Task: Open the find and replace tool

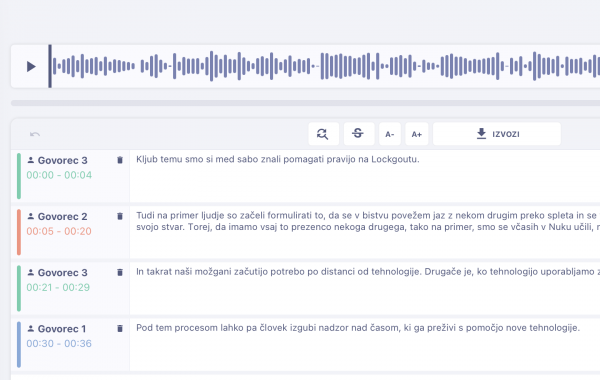Action: point(323,134)
